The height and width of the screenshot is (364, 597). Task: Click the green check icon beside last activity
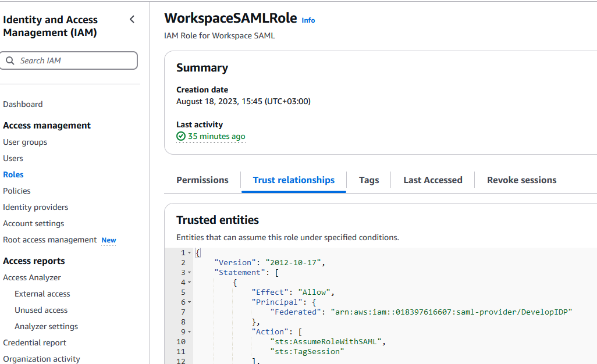click(181, 137)
